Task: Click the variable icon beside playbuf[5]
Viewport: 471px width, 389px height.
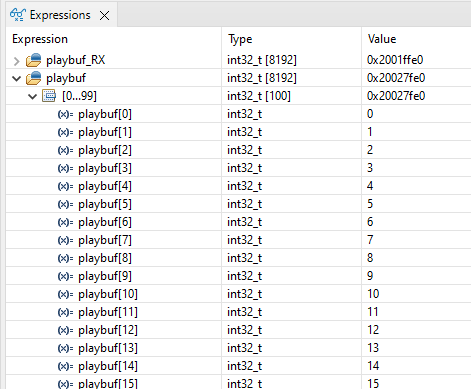Action: 65,204
